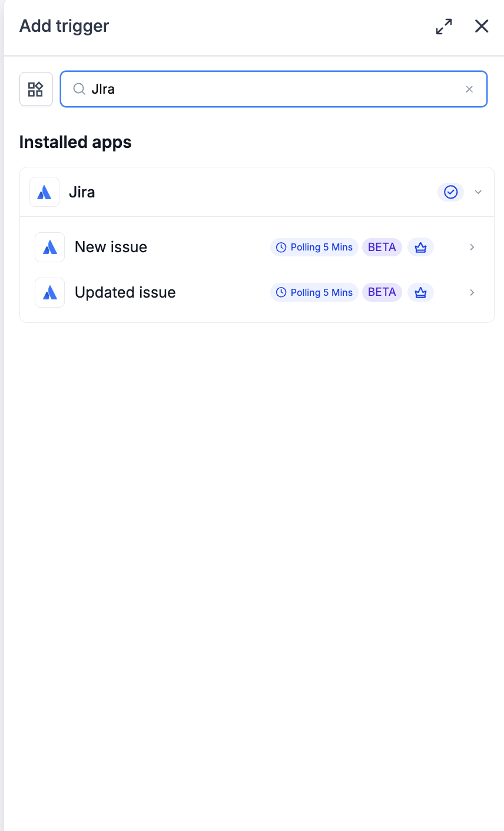Click the Updated issue Jira icon
This screenshot has height=831, width=504.
50,292
